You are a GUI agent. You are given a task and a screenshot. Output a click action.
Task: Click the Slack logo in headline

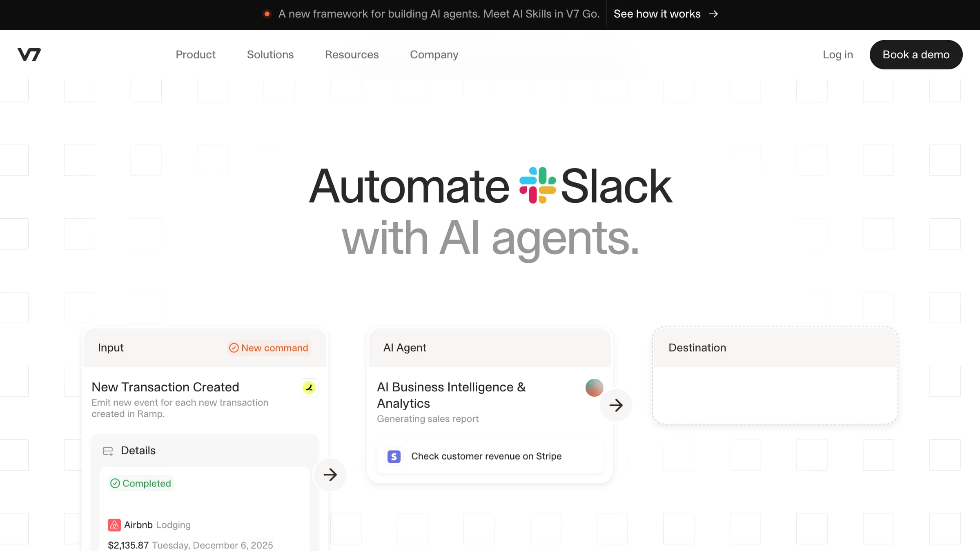537,185
